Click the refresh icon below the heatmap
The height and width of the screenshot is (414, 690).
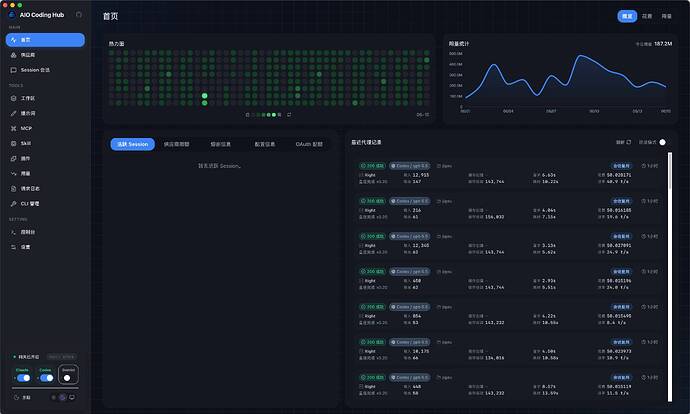coord(289,115)
